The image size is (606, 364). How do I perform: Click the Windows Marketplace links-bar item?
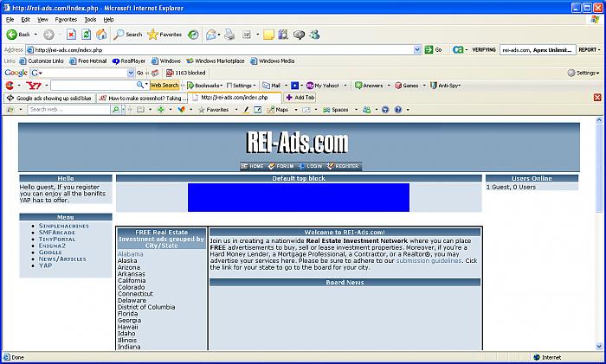tap(216, 61)
